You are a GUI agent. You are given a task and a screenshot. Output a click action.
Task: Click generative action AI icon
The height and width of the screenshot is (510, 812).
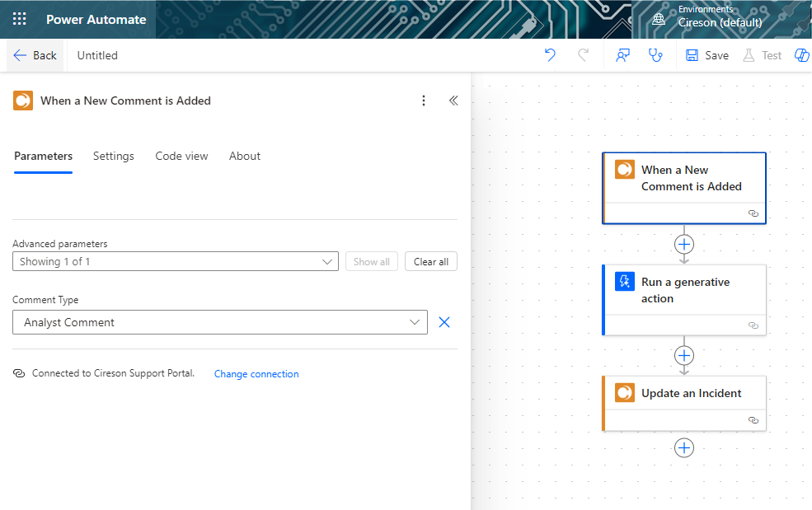625,281
